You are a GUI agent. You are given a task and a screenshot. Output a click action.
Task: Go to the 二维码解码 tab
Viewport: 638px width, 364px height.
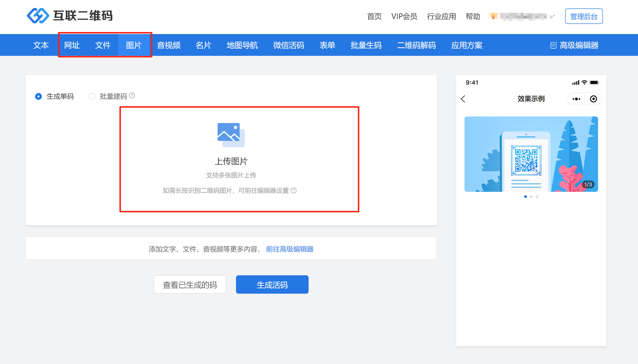(x=416, y=45)
